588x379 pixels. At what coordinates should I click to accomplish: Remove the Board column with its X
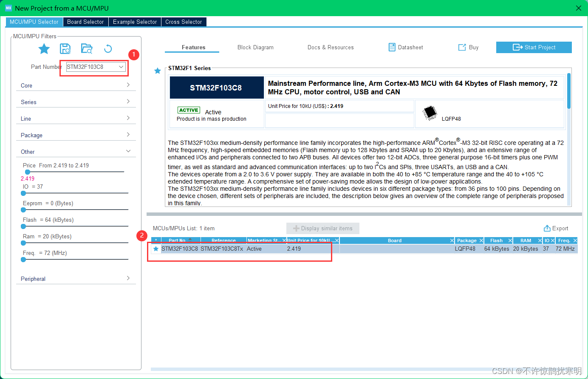click(452, 240)
